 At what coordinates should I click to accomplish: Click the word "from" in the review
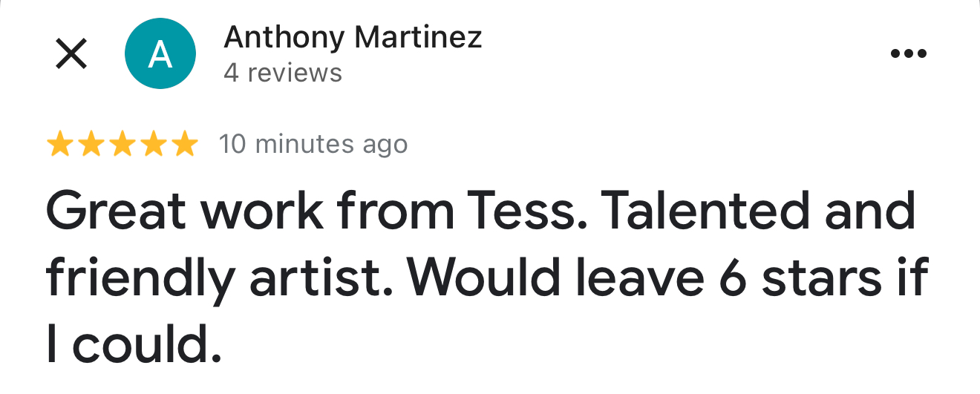(x=396, y=211)
